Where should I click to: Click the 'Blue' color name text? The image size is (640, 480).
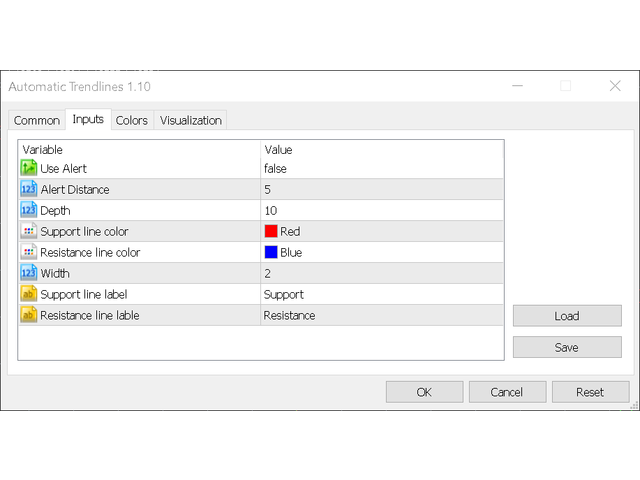[x=291, y=252]
